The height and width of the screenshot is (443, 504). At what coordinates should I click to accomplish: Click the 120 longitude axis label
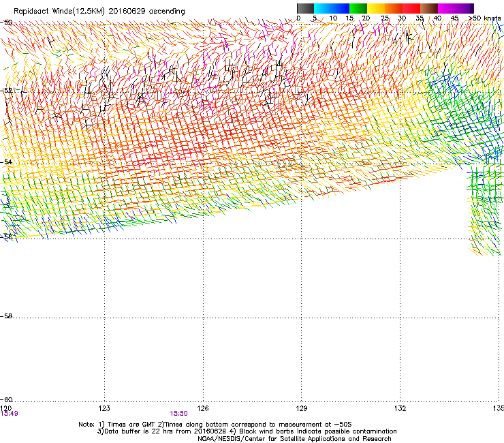click(5, 408)
